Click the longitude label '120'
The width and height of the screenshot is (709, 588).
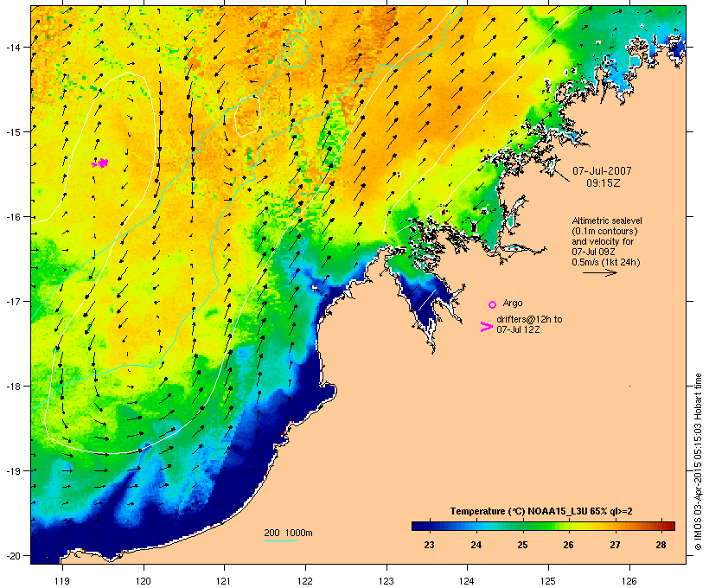coord(144,581)
